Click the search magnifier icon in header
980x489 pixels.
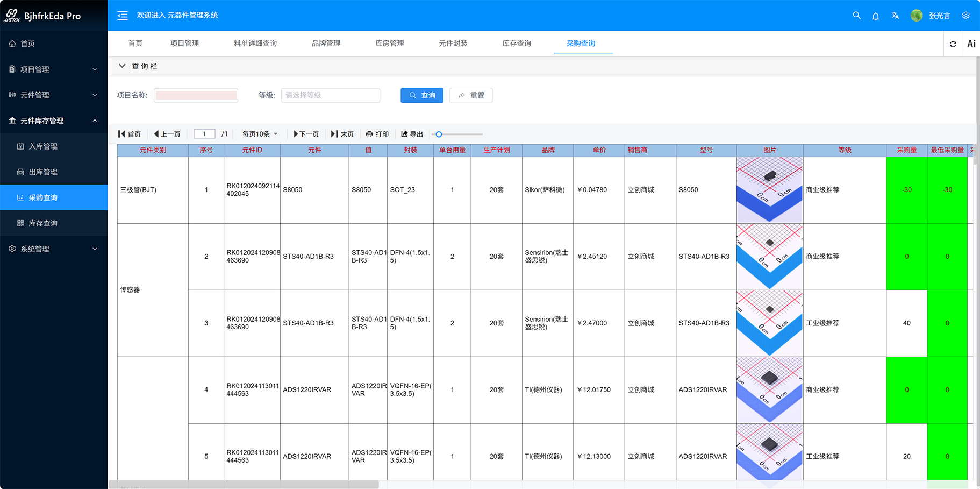click(x=856, y=16)
